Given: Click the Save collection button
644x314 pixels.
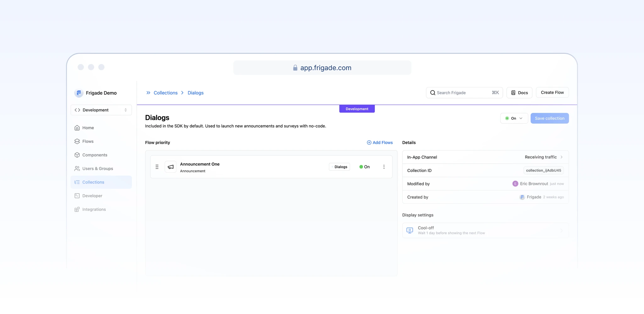Looking at the screenshot, I should (549, 118).
